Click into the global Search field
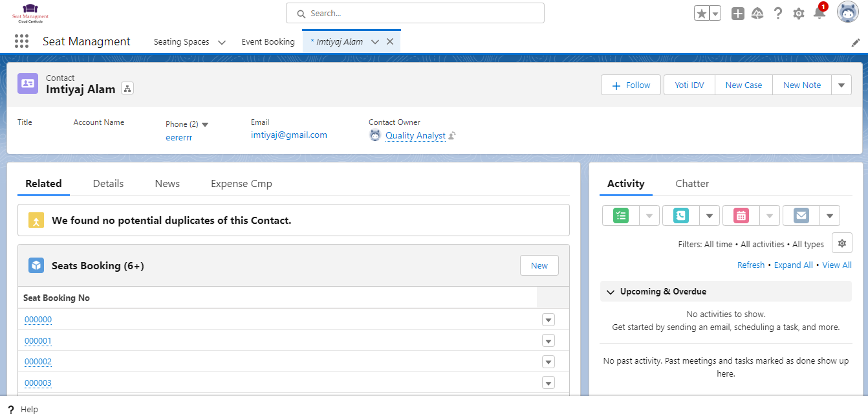The height and width of the screenshot is (420, 868). tap(415, 13)
